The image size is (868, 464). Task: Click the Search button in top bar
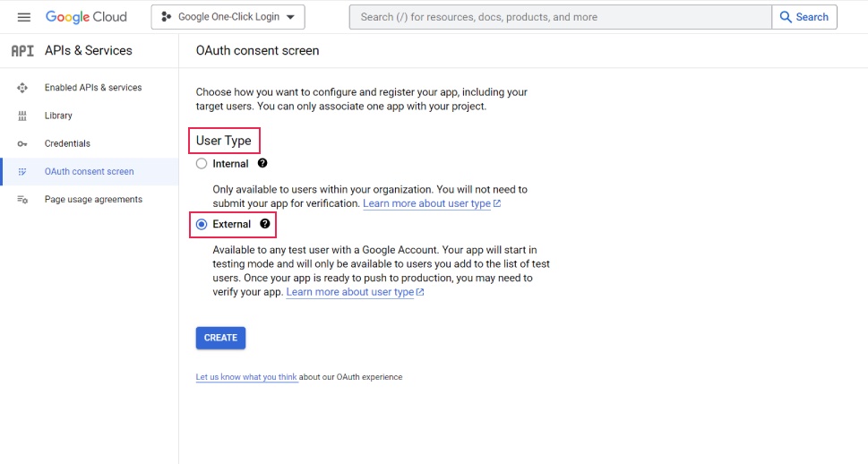click(x=804, y=17)
